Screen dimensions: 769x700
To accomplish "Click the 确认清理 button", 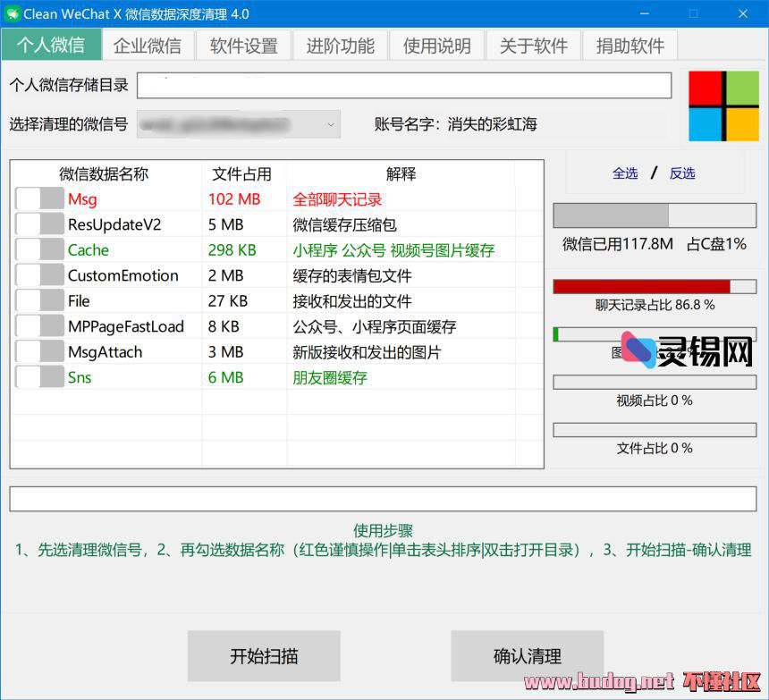I will click(528, 656).
